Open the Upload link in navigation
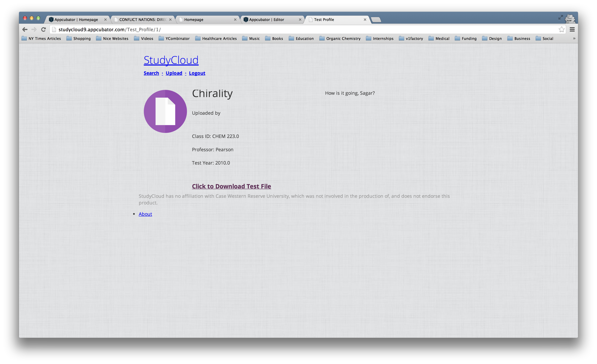The image size is (597, 364). point(174,73)
